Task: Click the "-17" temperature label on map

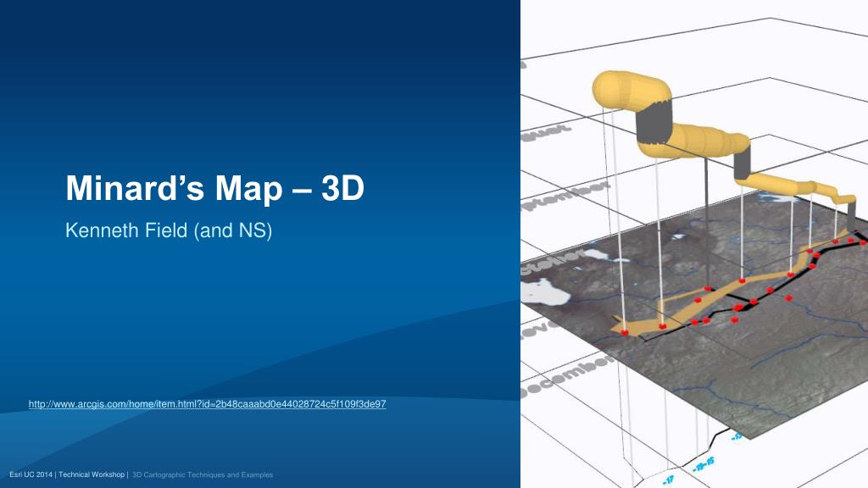Action: point(669,480)
